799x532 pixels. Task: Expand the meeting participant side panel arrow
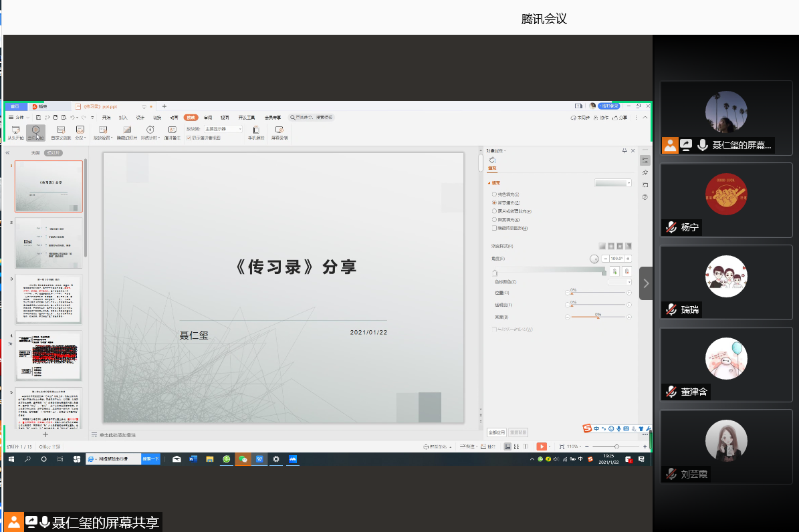[x=646, y=283]
